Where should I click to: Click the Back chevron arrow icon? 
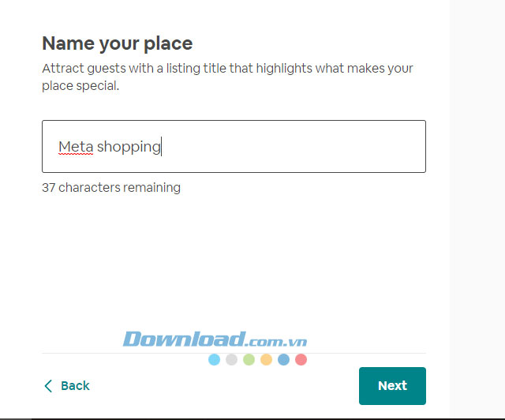coord(48,386)
